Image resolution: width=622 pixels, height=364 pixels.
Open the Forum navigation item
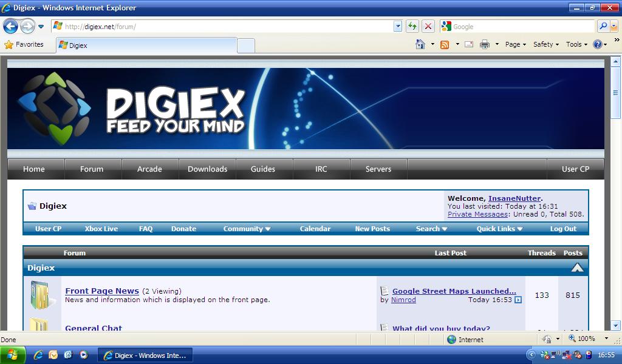coord(92,169)
